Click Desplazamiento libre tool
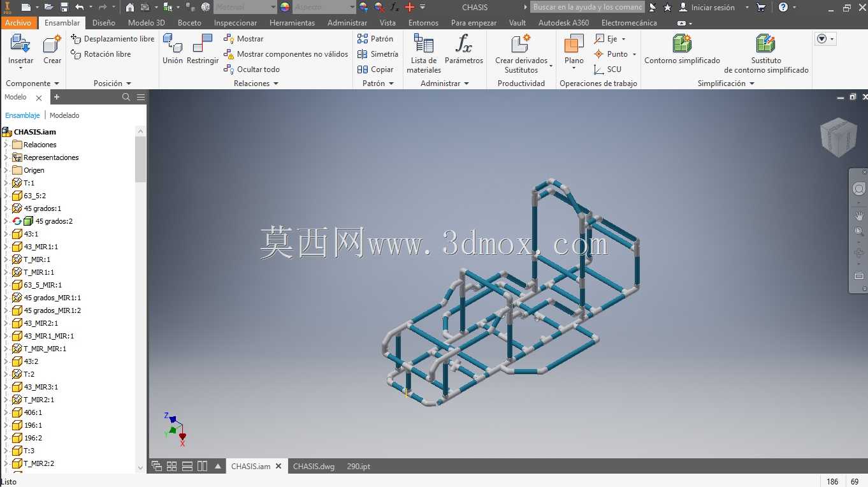868x487 pixels. point(113,39)
